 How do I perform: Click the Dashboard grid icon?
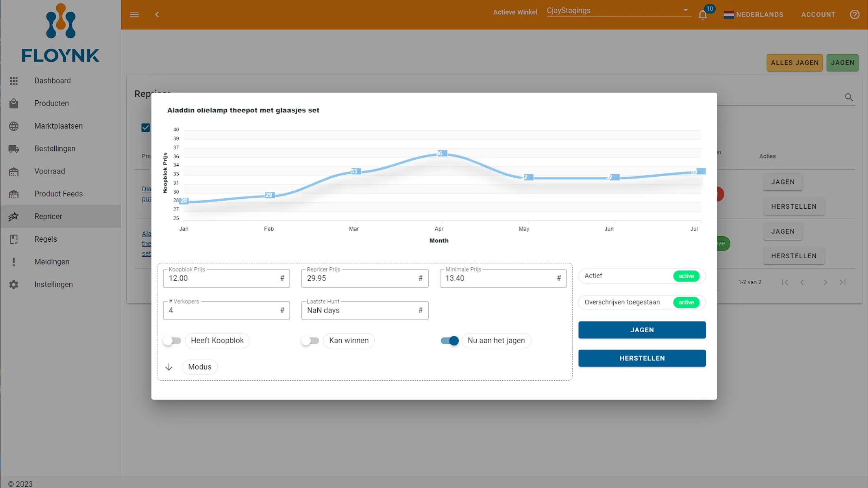click(14, 81)
